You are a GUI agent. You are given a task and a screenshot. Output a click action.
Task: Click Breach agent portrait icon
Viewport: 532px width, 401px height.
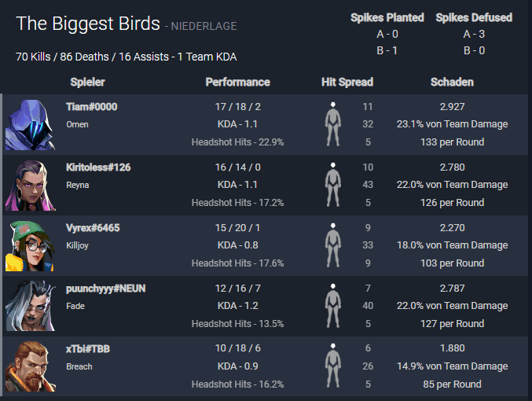(31, 366)
